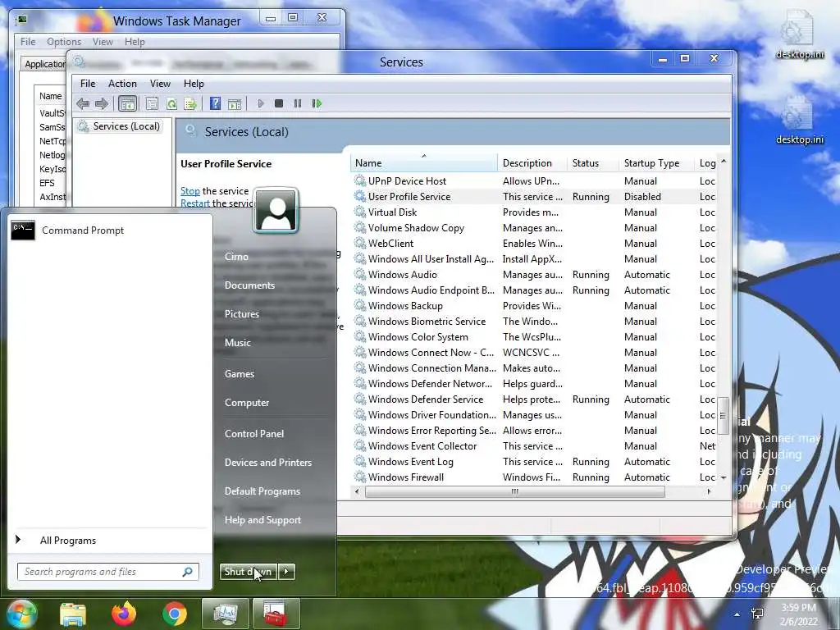Open Help and Support in Start menu
840x630 pixels.
click(262, 520)
